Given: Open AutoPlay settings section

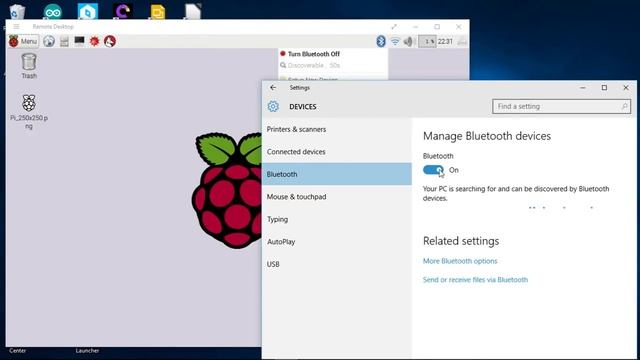Looking at the screenshot, I should coord(337,242).
